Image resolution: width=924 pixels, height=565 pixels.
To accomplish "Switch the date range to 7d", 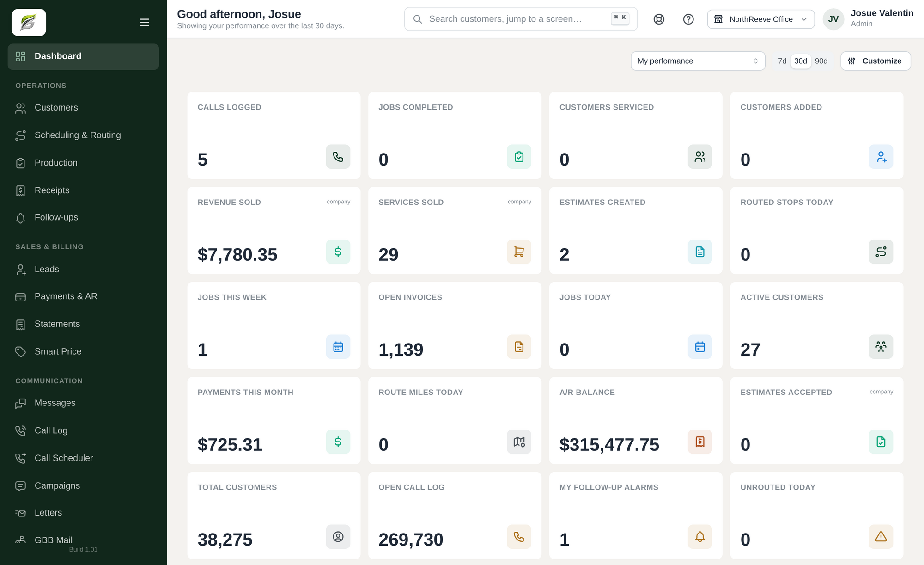I will point(782,61).
